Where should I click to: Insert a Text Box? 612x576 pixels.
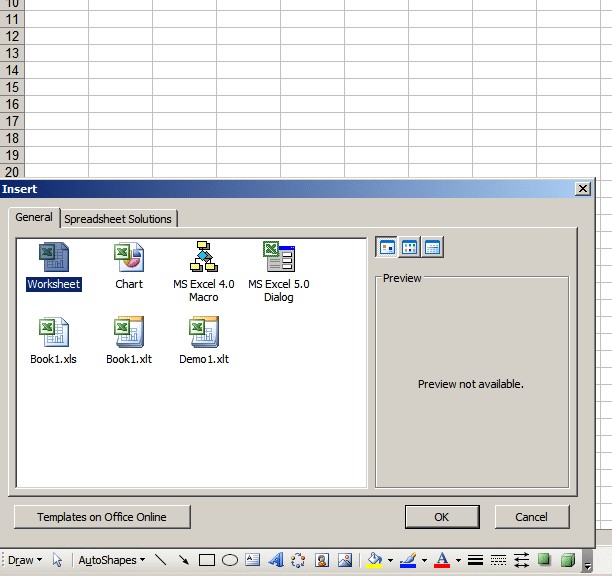coord(253,560)
